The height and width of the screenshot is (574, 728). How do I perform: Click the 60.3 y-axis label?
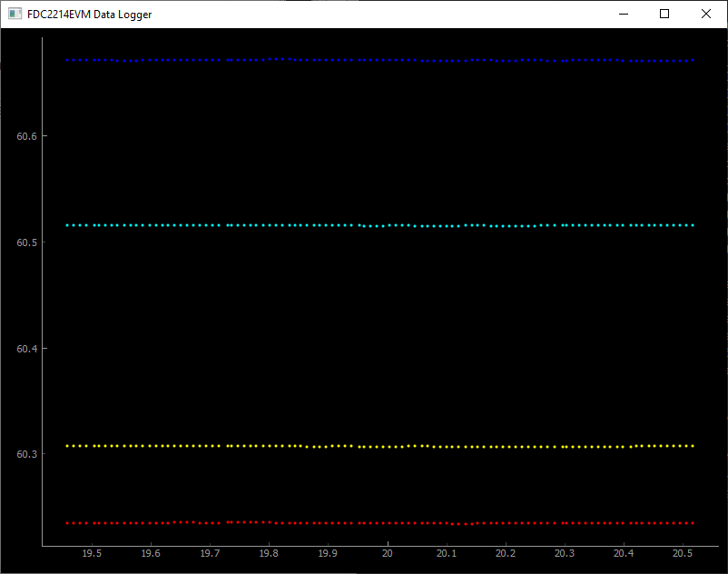(x=26, y=454)
